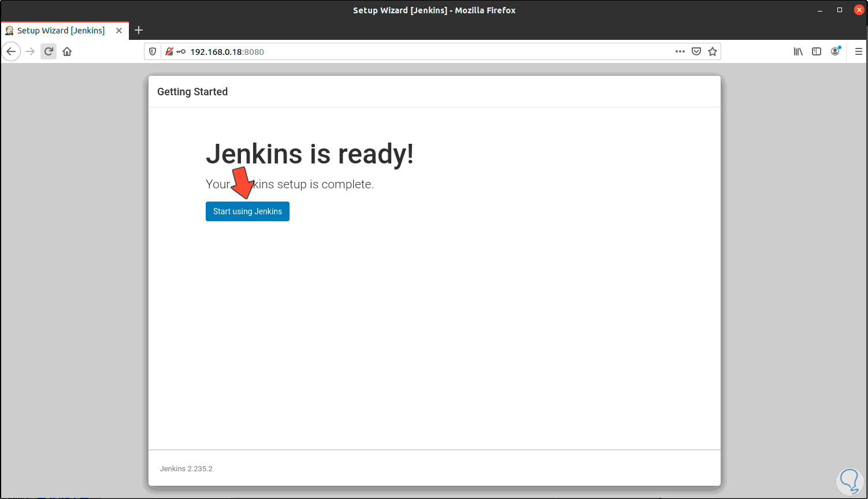Screen dimensions: 868x499
Task: Open the Firefox home page
Action: click(x=67, y=51)
